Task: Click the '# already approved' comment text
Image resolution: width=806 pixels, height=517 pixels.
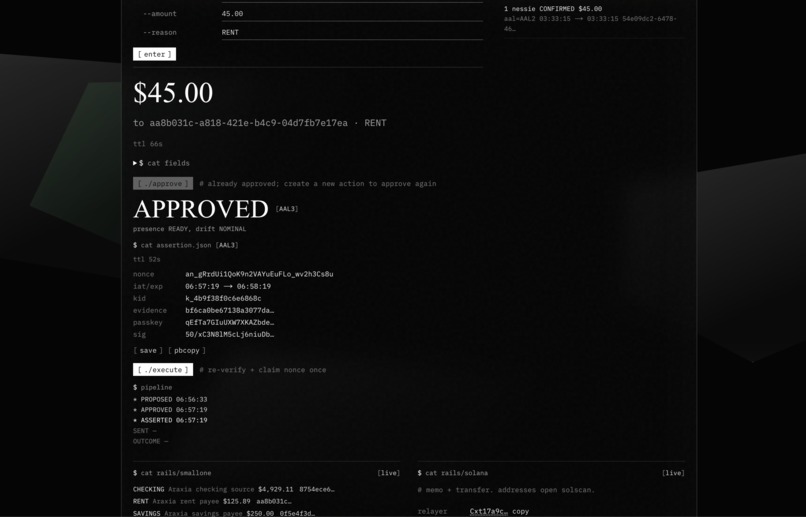Action: pyautogui.click(x=318, y=183)
